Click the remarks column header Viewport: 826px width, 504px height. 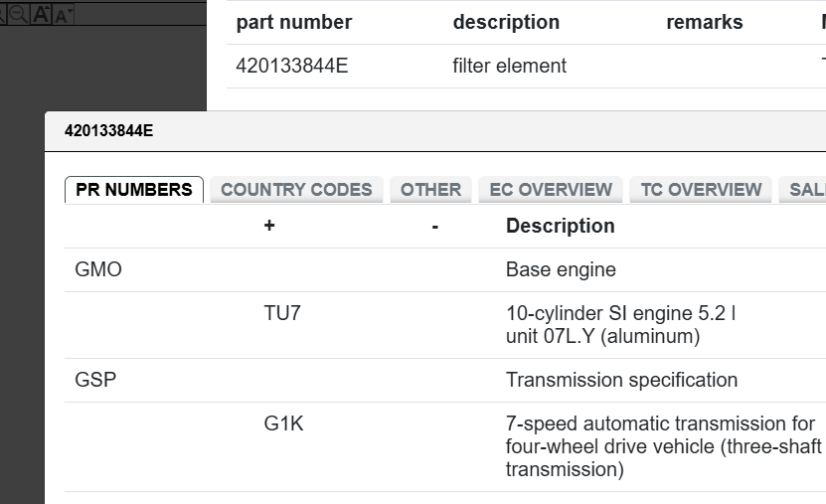pyautogui.click(x=705, y=22)
